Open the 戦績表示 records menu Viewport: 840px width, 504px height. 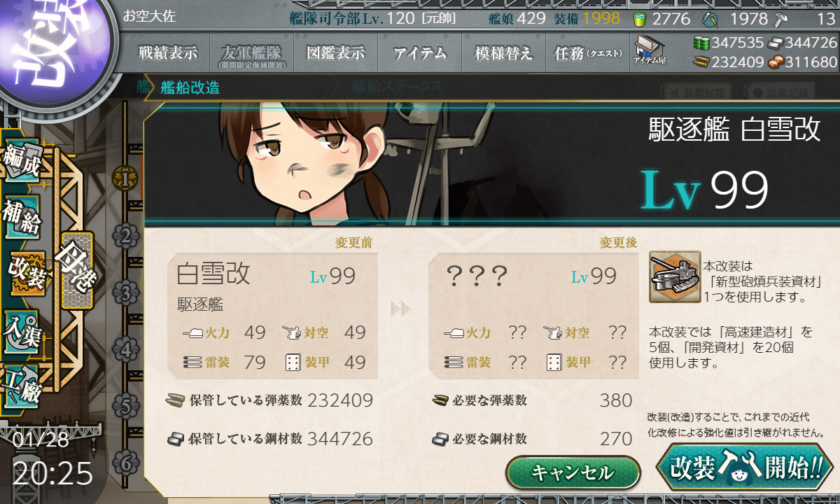pyautogui.click(x=168, y=52)
